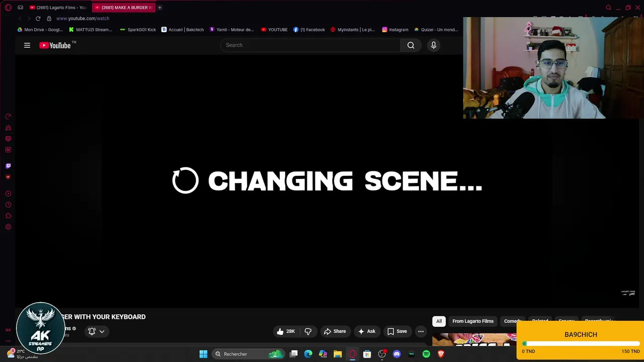
Task: Go back to the previous page
Action: point(20,19)
